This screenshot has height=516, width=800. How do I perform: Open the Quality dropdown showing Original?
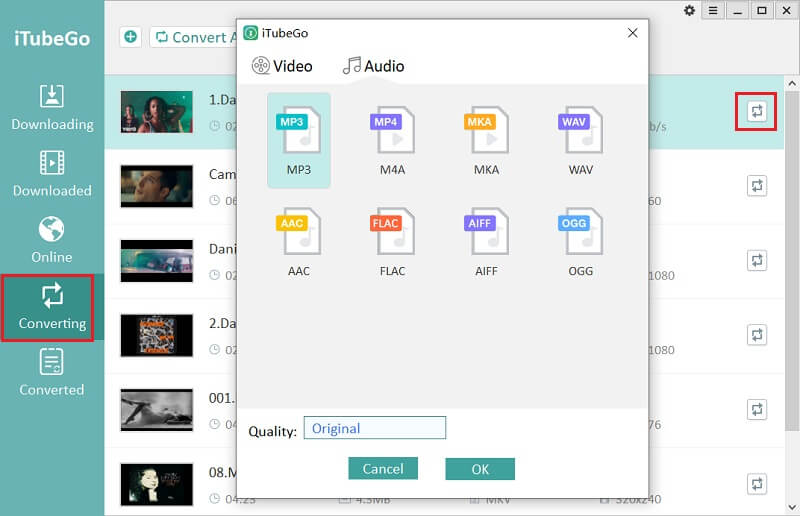tap(374, 428)
